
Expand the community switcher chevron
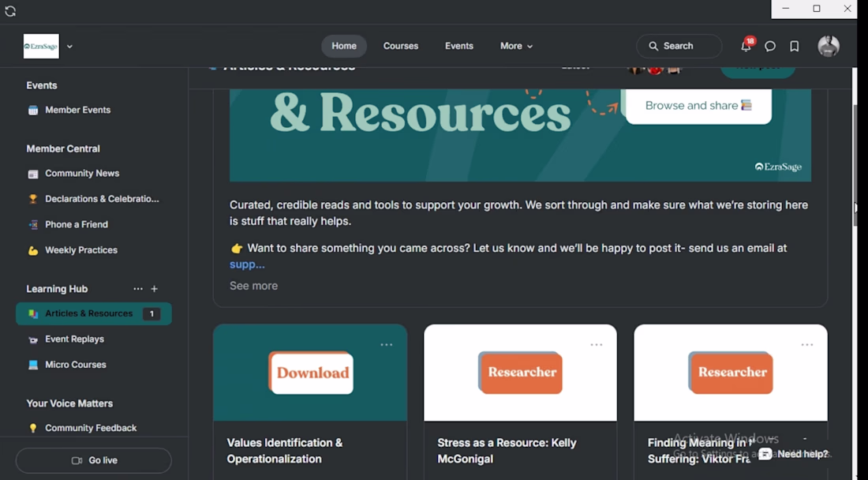[x=69, y=47]
